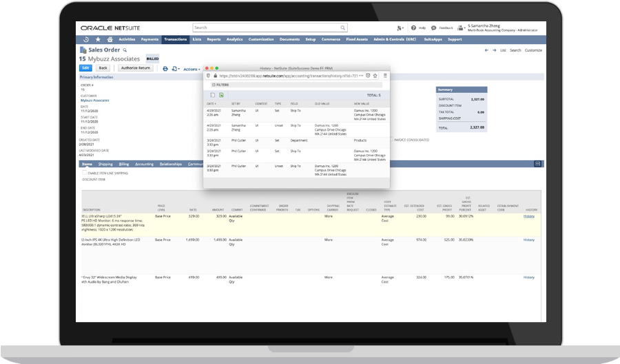Switch to the Relationships subtab

click(171, 164)
